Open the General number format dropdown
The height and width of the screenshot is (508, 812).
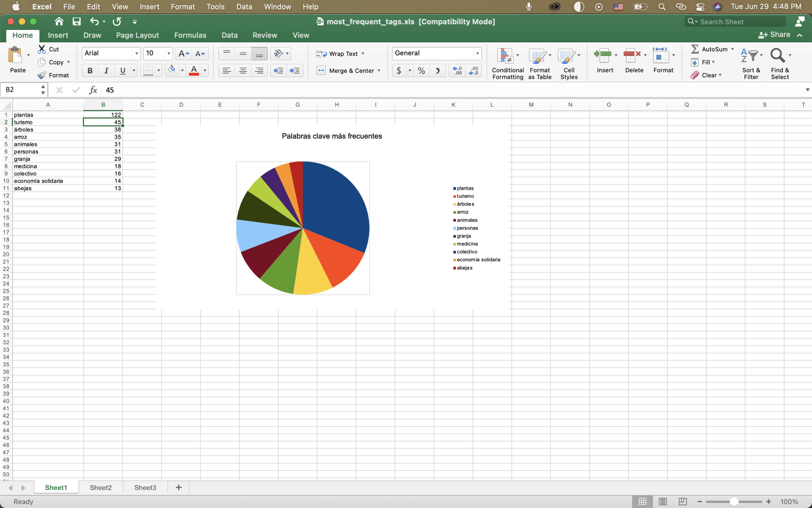[x=477, y=53]
